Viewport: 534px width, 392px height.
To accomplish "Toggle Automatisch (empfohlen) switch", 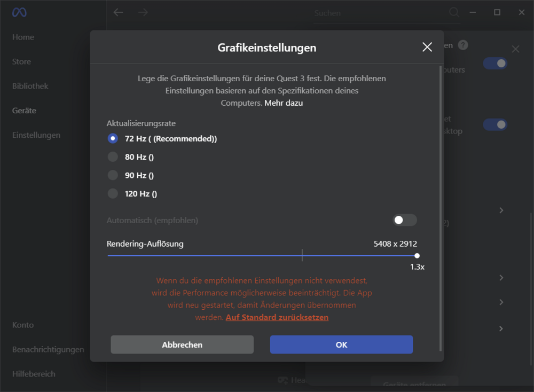I will 405,221.
